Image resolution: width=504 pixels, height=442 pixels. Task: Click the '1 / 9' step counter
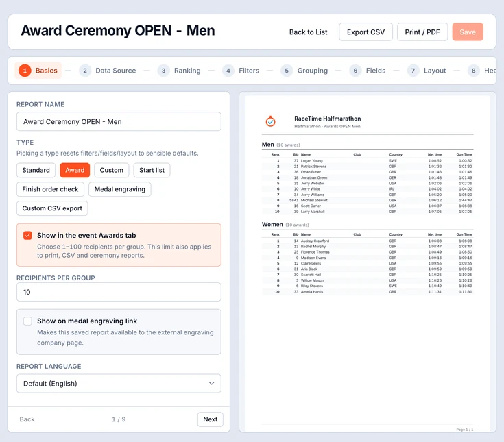pos(119,419)
